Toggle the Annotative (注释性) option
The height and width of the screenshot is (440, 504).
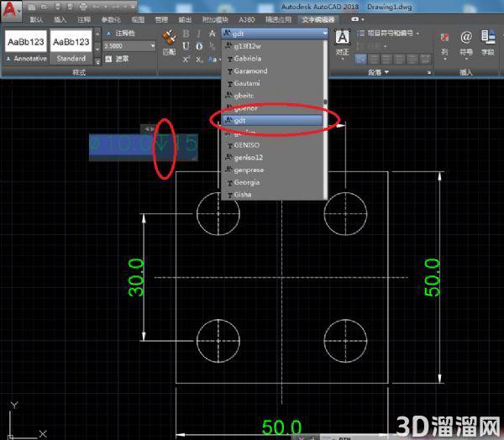click(121, 33)
